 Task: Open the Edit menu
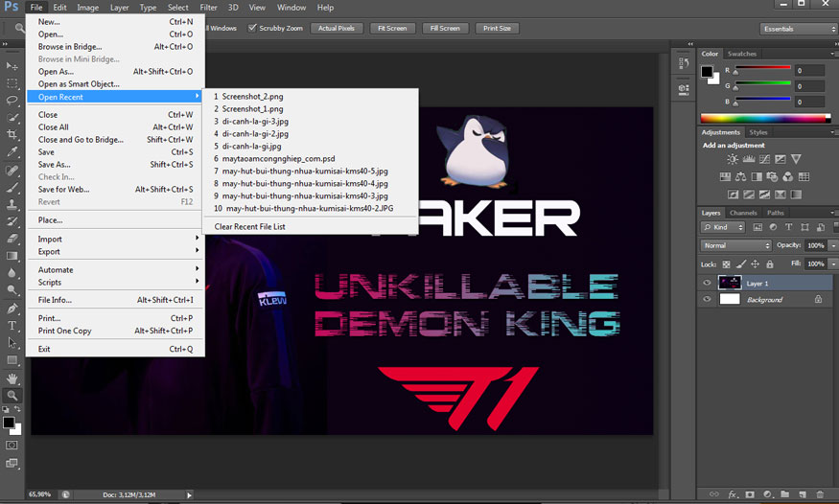[x=59, y=8]
